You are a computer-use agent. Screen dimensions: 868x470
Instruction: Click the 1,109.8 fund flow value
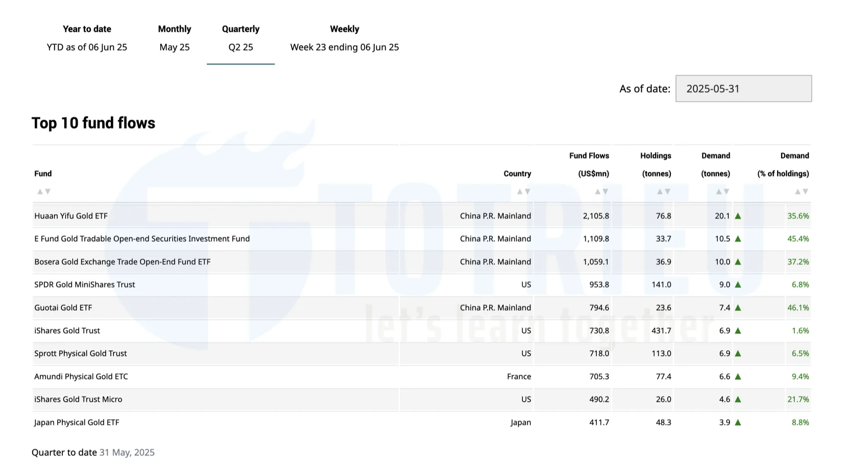point(596,239)
